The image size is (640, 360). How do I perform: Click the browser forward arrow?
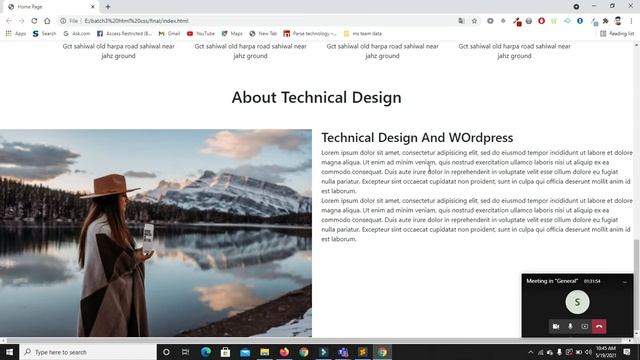pos(21,21)
